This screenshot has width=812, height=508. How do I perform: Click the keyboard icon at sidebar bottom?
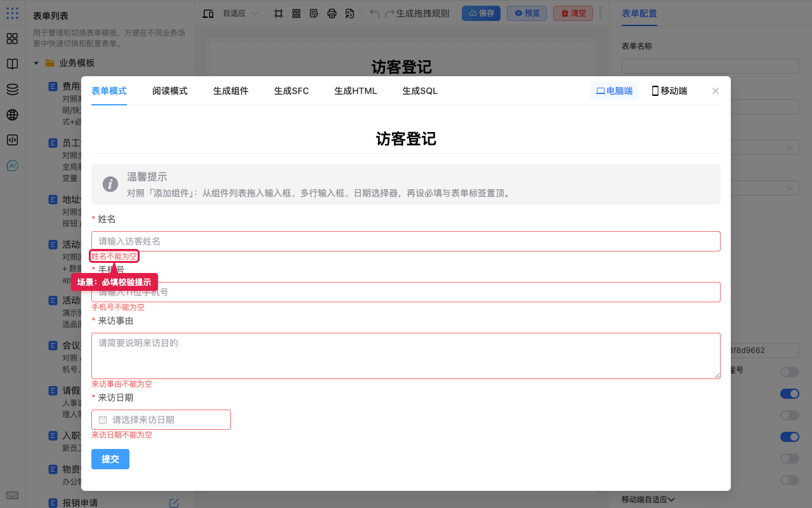[12, 495]
